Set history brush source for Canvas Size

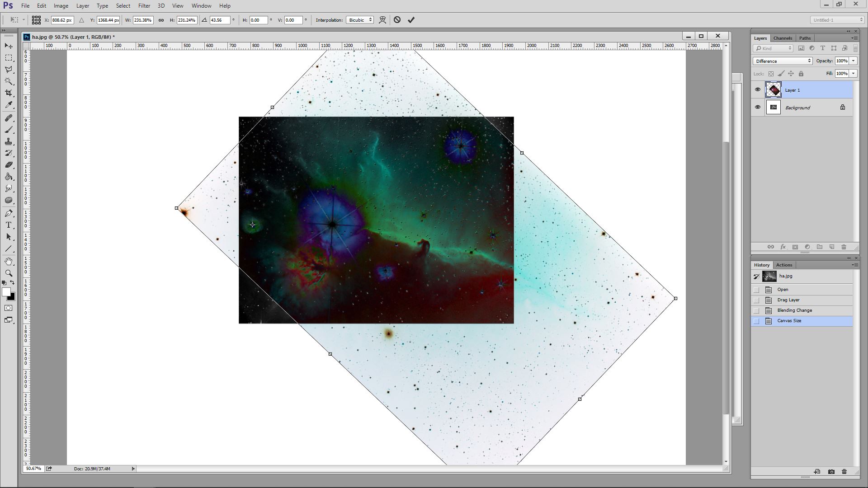pos(756,321)
